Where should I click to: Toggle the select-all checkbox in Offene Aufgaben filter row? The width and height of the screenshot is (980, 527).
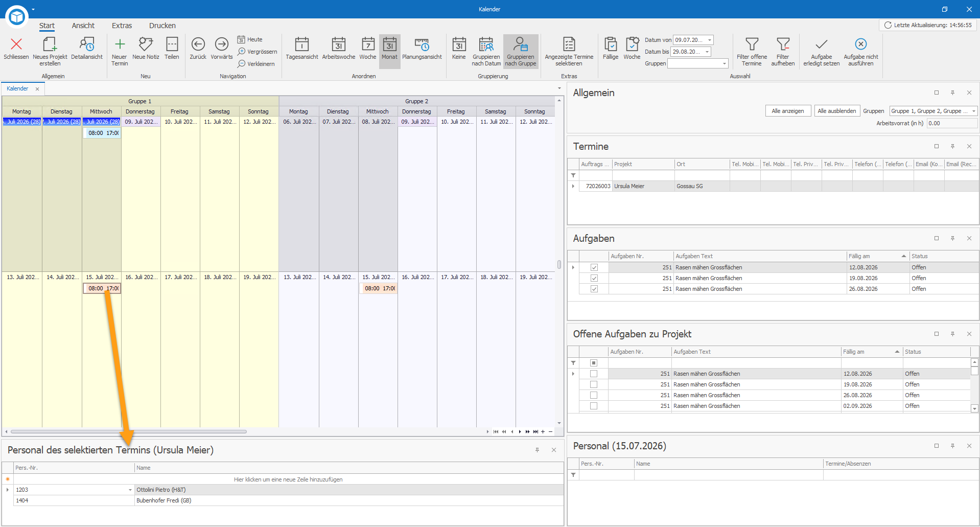click(x=593, y=363)
